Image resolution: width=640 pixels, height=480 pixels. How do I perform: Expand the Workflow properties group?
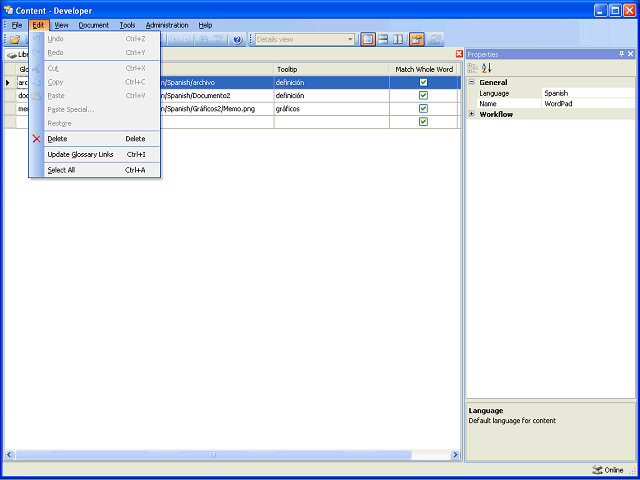click(x=471, y=114)
